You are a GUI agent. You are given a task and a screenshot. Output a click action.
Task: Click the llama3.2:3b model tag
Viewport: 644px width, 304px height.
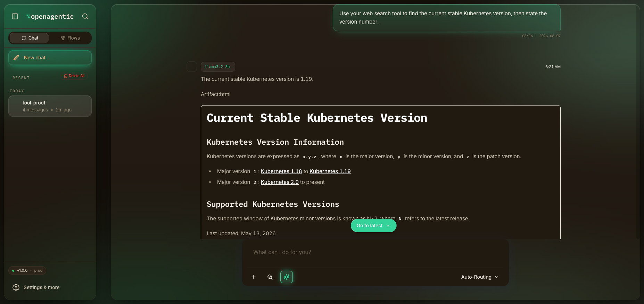218,67
